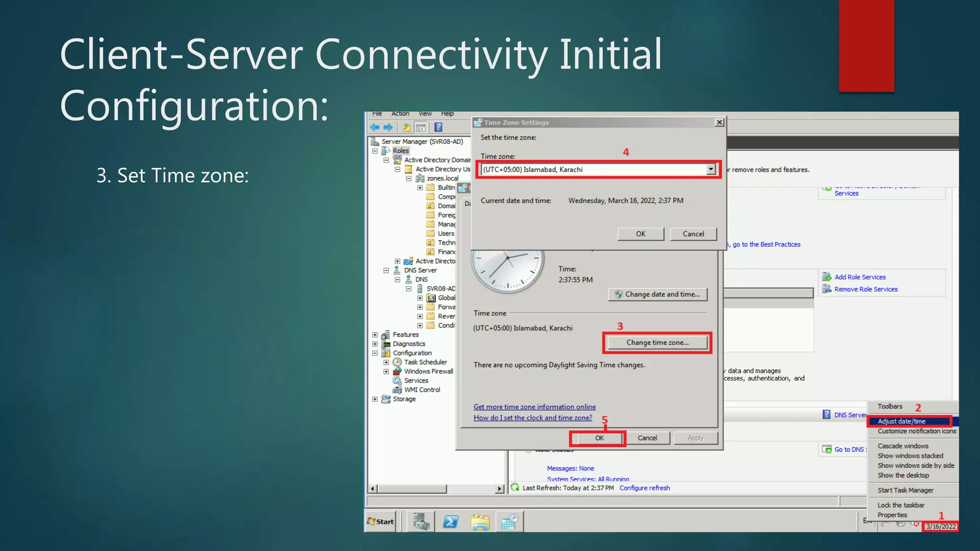Image resolution: width=980 pixels, height=551 pixels.
Task: Click the Date and Time taskbar icon
Action: click(509, 521)
